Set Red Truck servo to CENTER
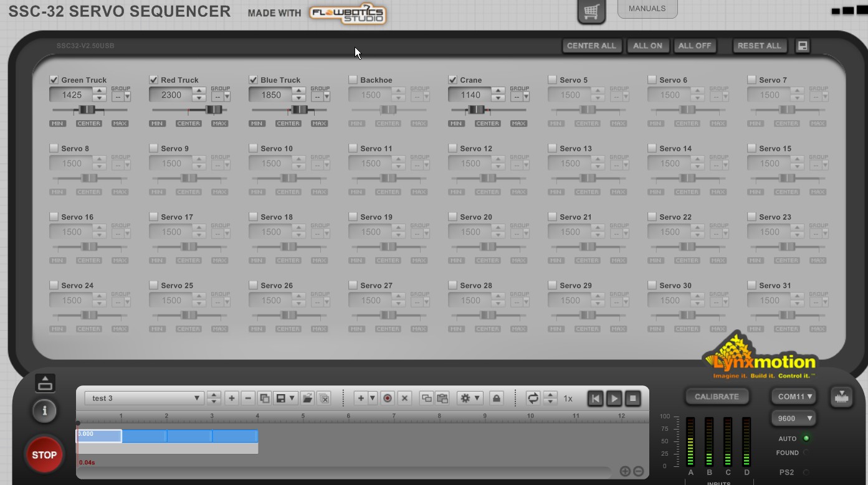The image size is (868, 485). [x=188, y=123]
